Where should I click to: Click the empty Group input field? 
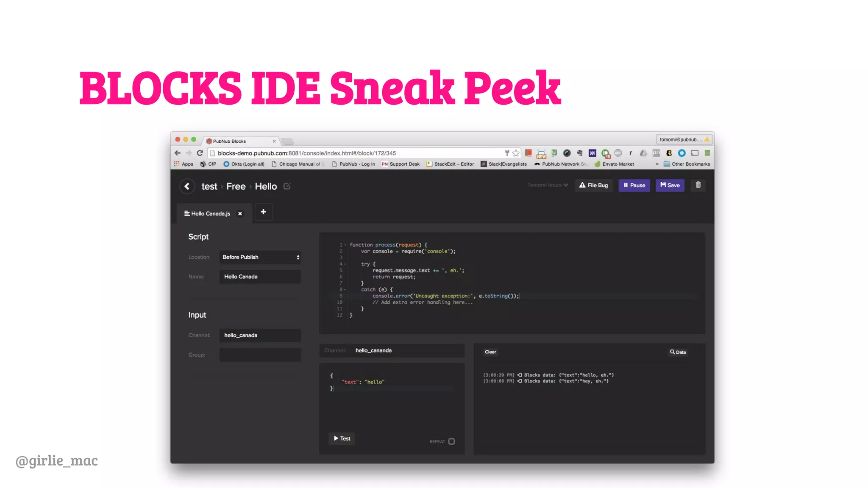click(260, 355)
